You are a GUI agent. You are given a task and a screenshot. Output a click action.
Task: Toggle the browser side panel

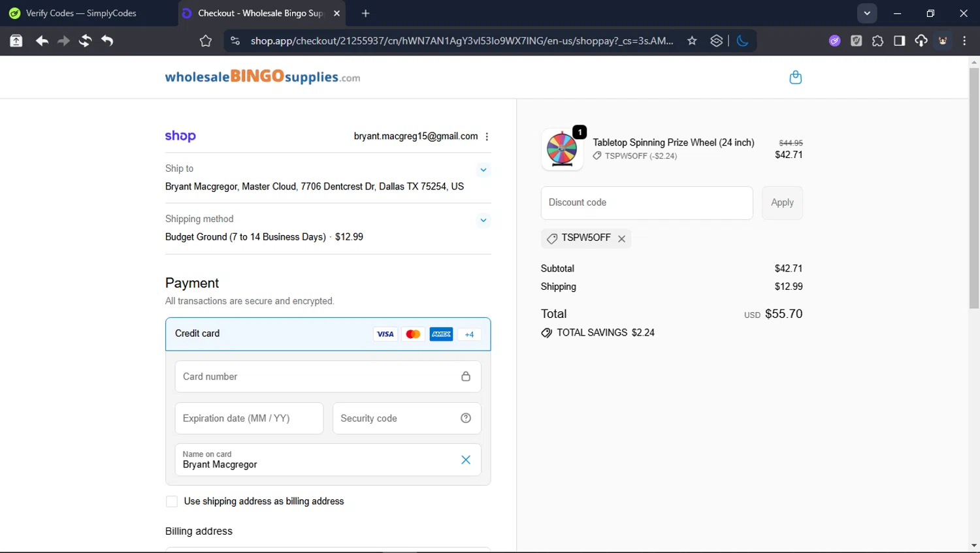click(x=899, y=40)
